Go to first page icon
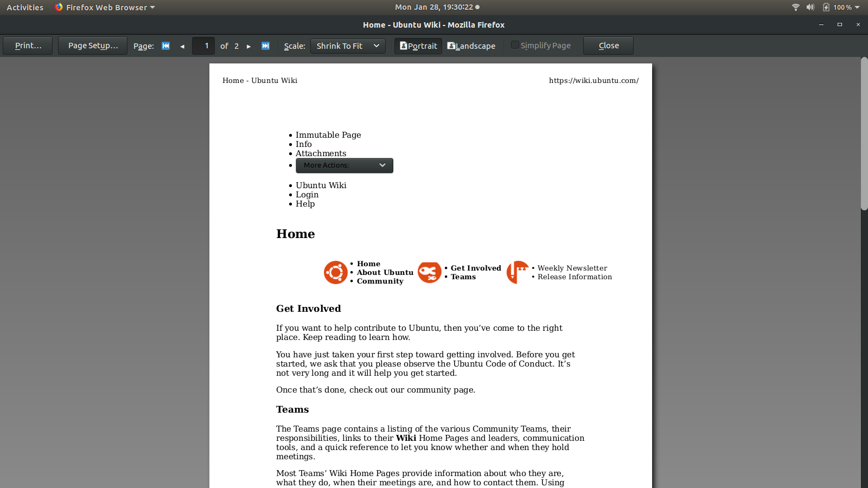This screenshot has height=488, width=868. pos(166,46)
